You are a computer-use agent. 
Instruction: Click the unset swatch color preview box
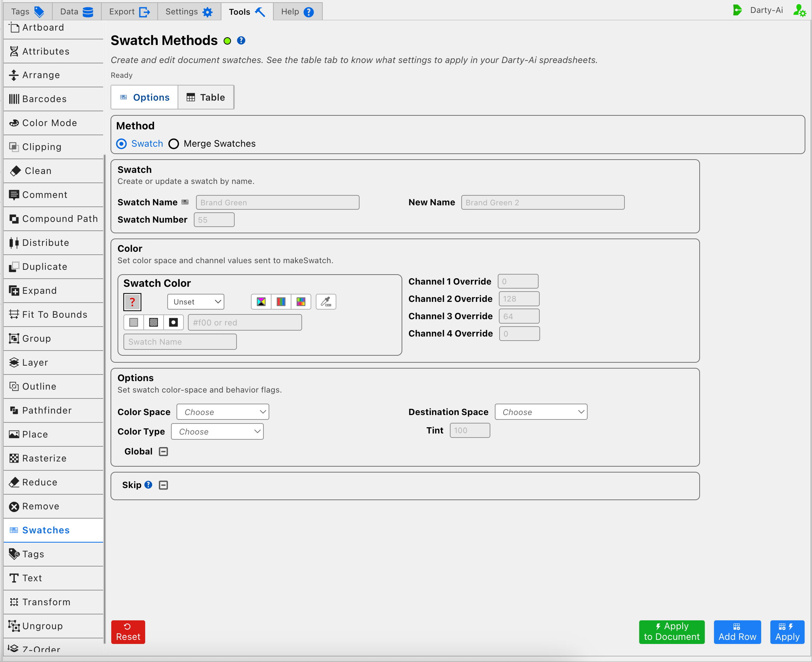tap(132, 302)
